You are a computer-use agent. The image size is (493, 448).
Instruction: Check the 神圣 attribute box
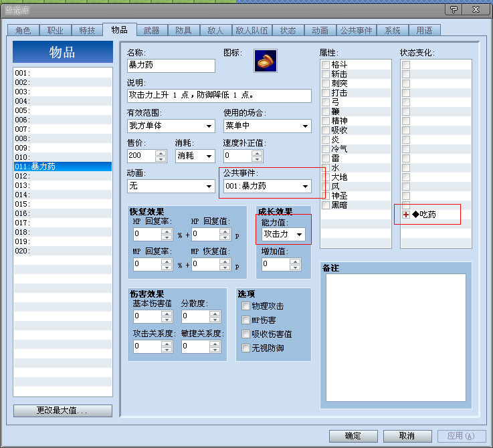click(325, 195)
